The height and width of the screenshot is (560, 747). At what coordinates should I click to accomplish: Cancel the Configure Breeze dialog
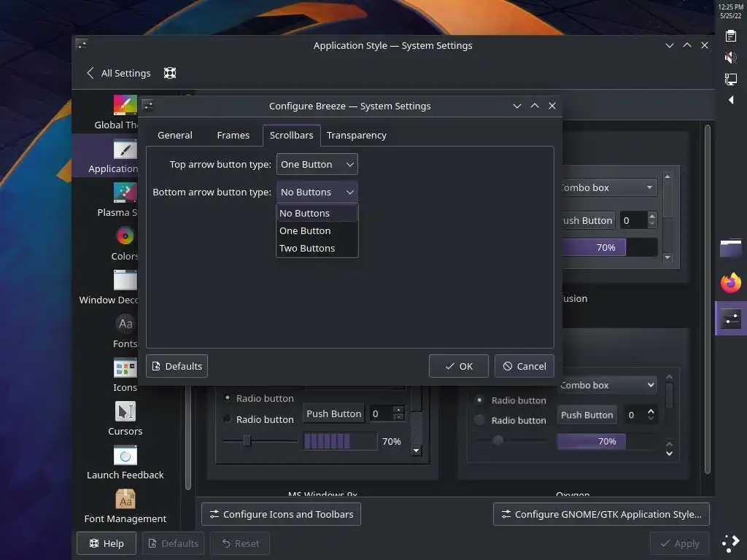tap(524, 366)
